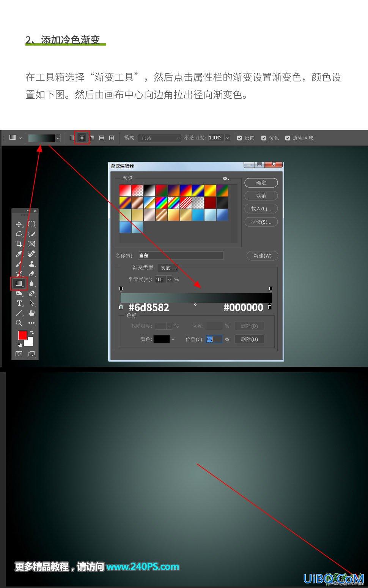Click the enabled 删除(D) button

(249, 339)
